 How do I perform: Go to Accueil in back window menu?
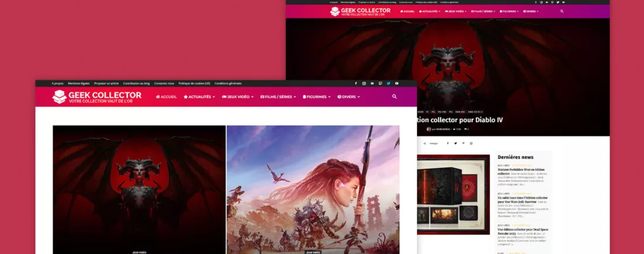pos(407,12)
